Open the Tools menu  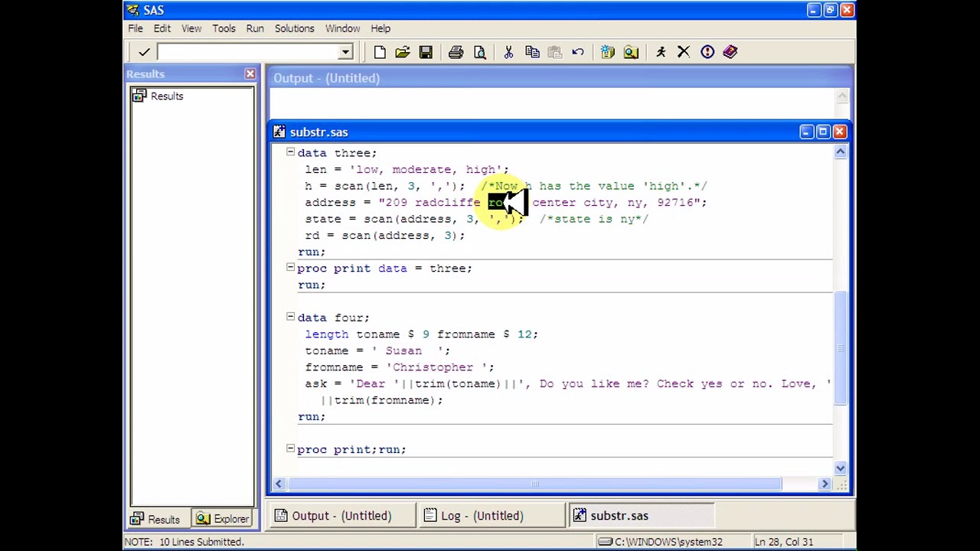pos(224,28)
